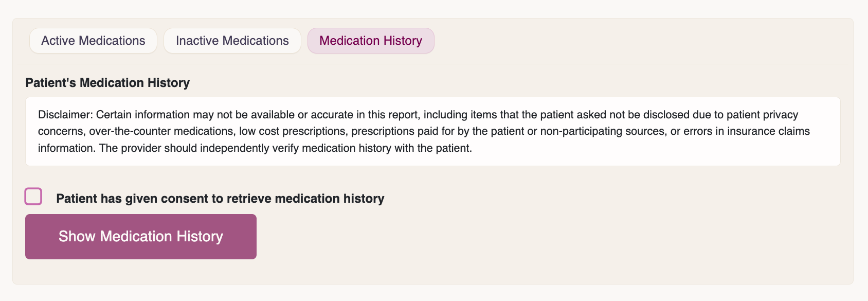Image resolution: width=868 pixels, height=301 pixels.
Task: Click the word "Disclaimer:" in the notice
Action: [x=65, y=115]
